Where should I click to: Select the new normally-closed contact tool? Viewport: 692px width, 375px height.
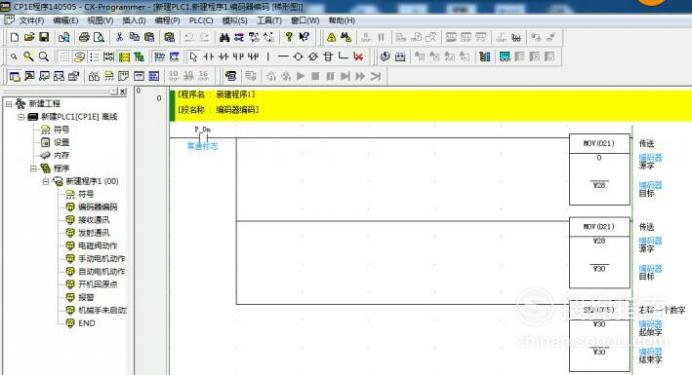223,56
